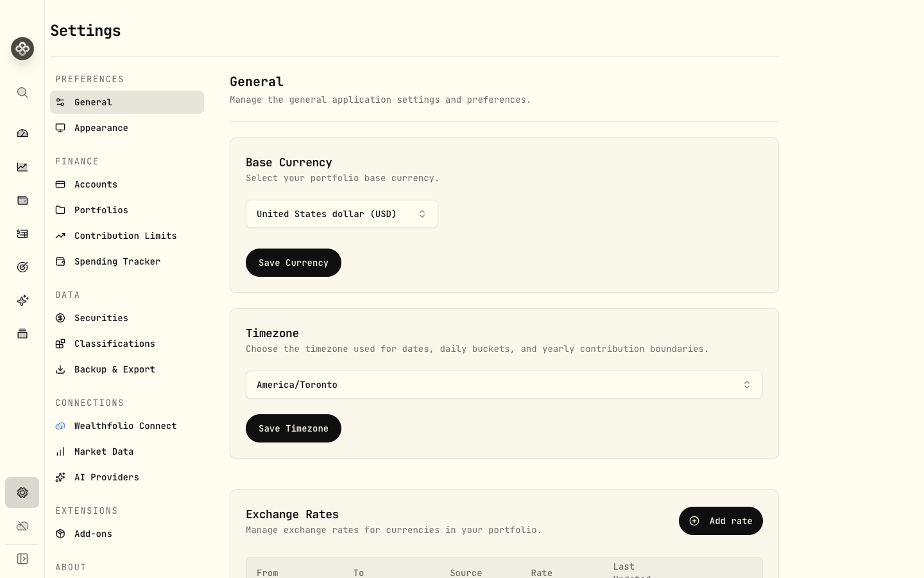Click the sparkle icon beside AI Providers
Viewport: 924px width, 578px height.
click(x=60, y=477)
